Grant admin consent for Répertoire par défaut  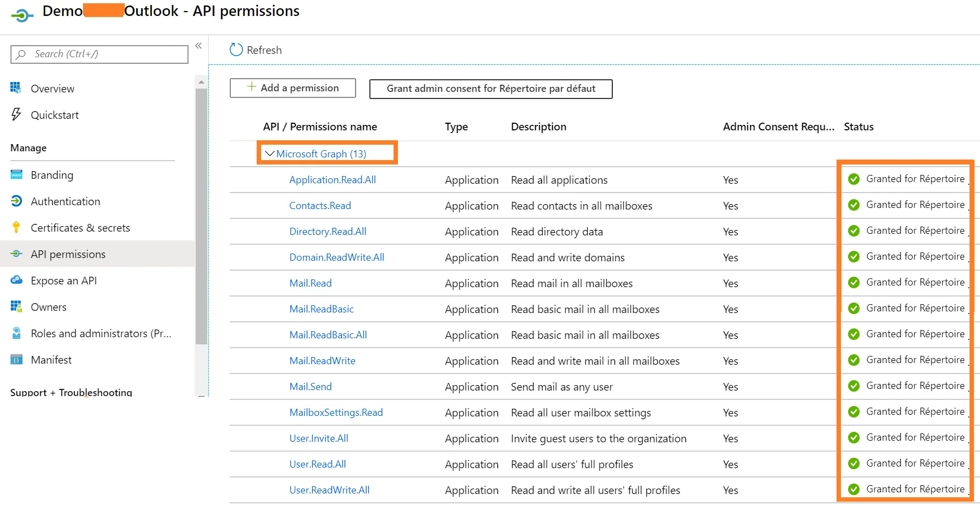[x=490, y=89]
